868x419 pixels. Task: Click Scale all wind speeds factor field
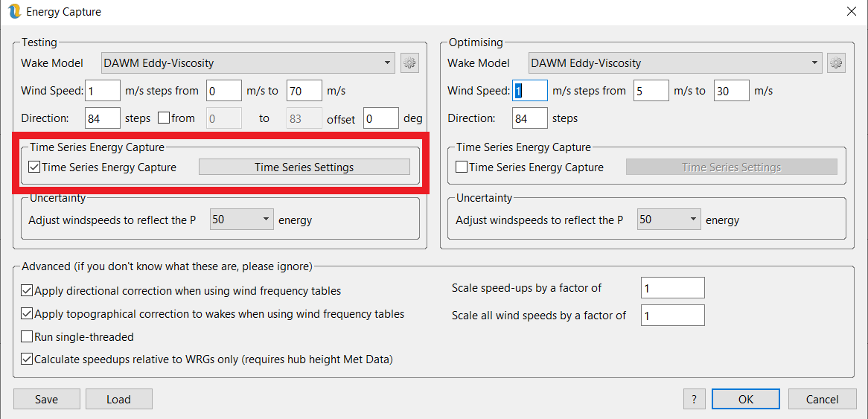click(671, 316)
